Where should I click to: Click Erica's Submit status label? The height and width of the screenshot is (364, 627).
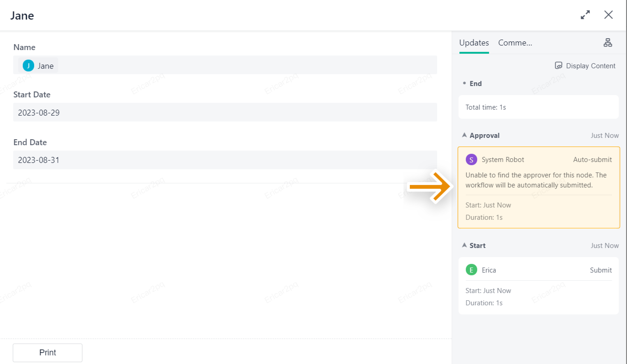[601, 270]
